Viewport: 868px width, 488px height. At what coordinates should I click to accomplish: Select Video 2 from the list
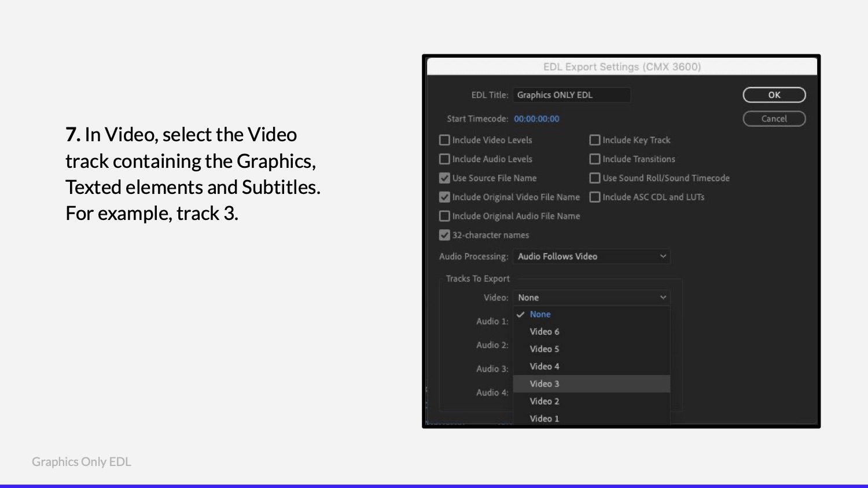[x=591, y=401]
